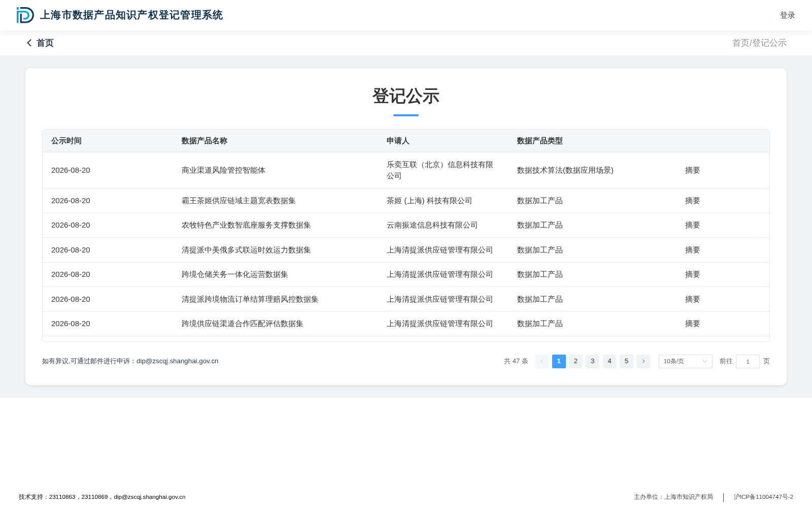The height and width of the screenshot is (508, 812).
Task: Open the 10条/页 page size dropdown
Action: tap(685, 361)
